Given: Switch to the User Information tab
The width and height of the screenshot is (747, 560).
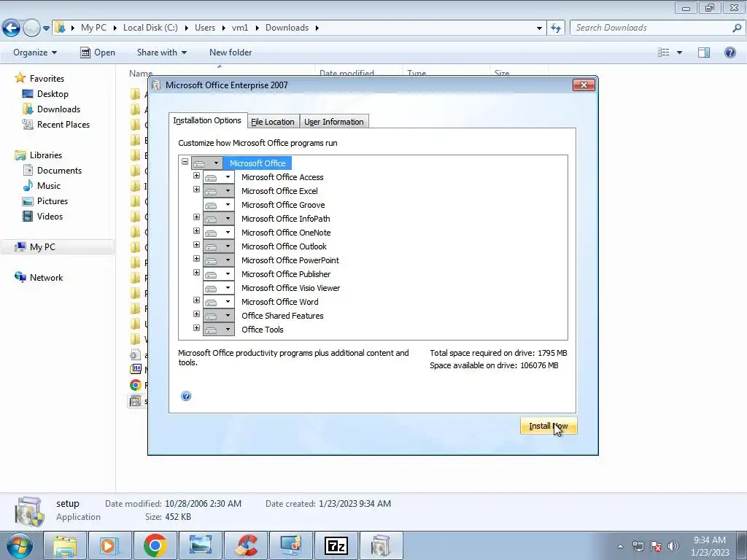Looking at the screenshot, I should click(x=334, y=122).
